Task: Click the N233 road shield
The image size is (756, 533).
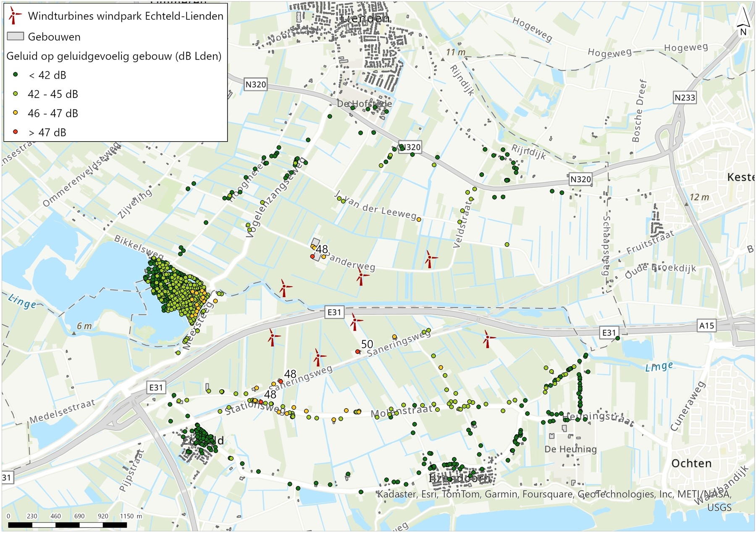Action: click(685, 98)
